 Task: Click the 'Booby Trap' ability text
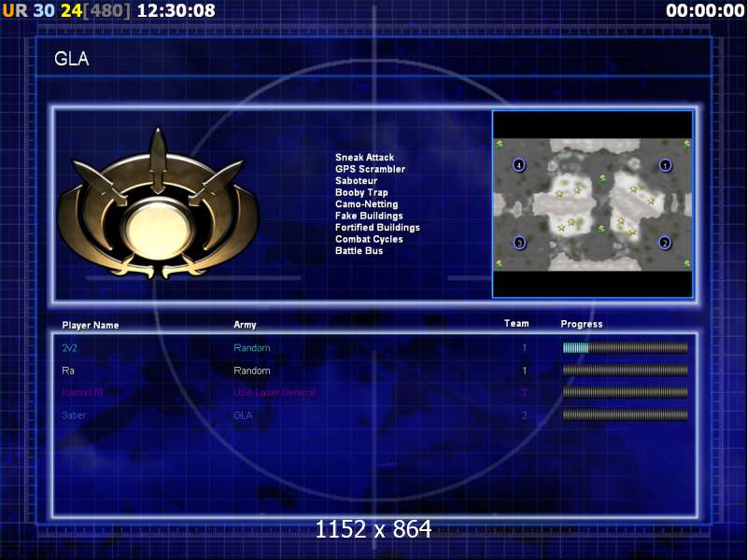(361, 192)
